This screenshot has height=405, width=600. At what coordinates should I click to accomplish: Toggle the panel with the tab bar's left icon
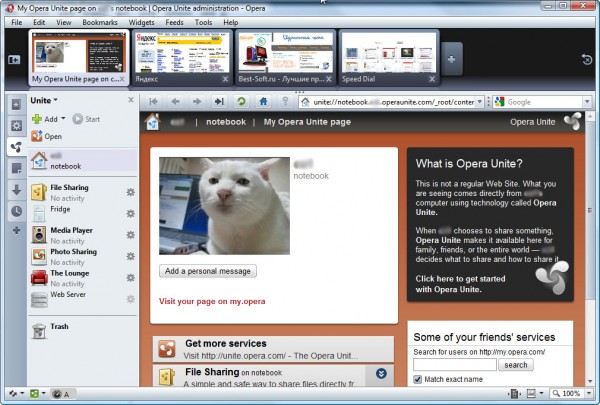[14, 60]
